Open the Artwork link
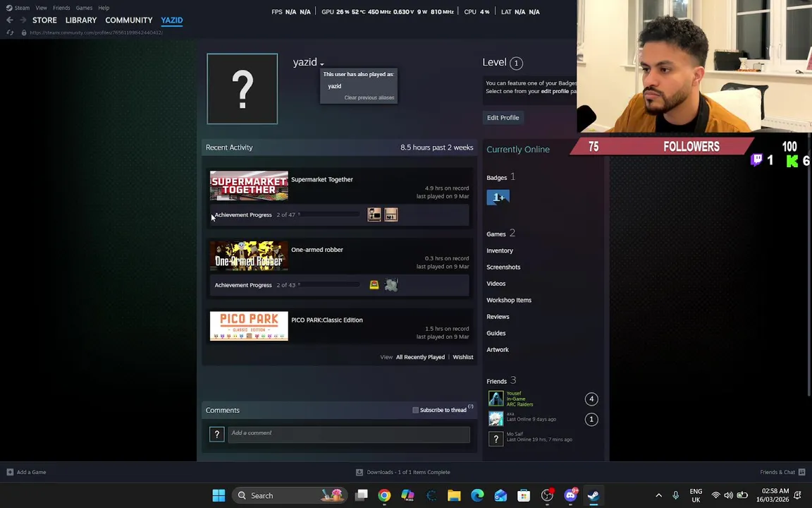The height and width of the screenshot is (508, 812). [498, 350]
